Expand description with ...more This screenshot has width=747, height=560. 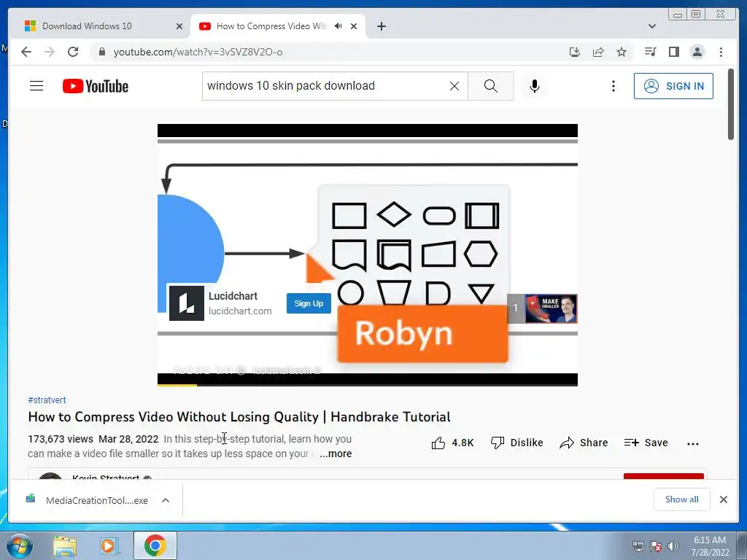[336, 454]
